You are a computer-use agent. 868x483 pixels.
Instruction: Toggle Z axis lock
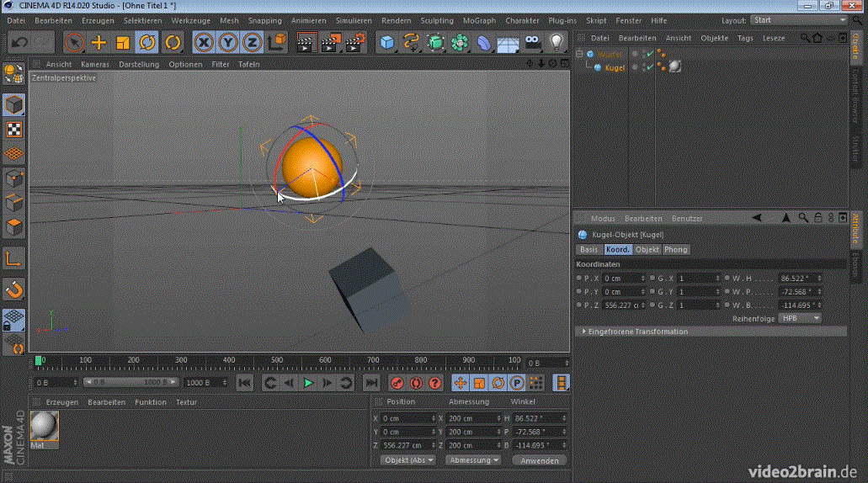tap(252, 43)
